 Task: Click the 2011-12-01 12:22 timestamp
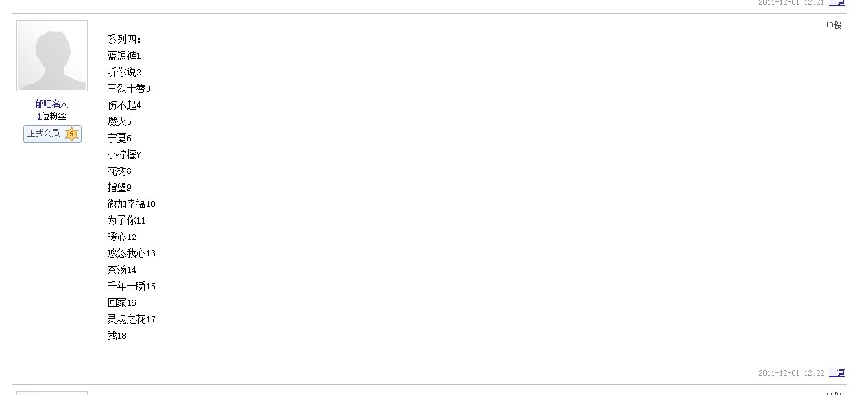click(x=791, y=373)
